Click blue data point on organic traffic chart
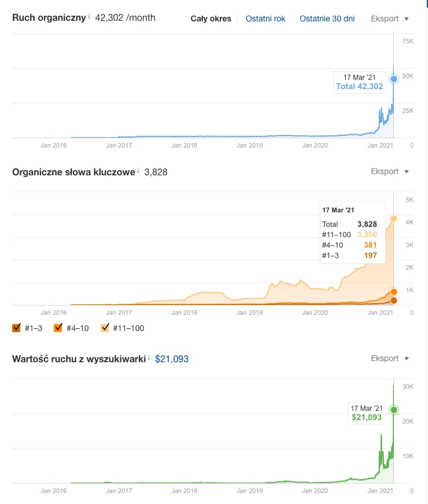This screenshot has width=428, height=504. tap(394, 79)
